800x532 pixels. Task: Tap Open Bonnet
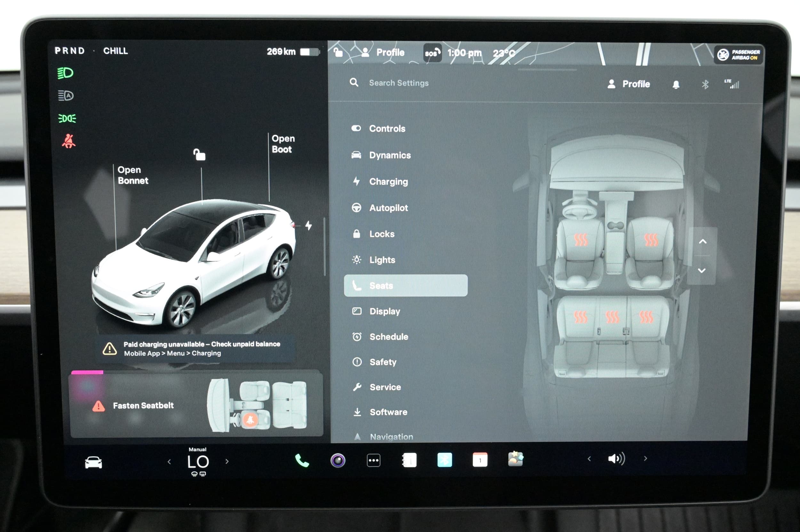click(133, 175)
